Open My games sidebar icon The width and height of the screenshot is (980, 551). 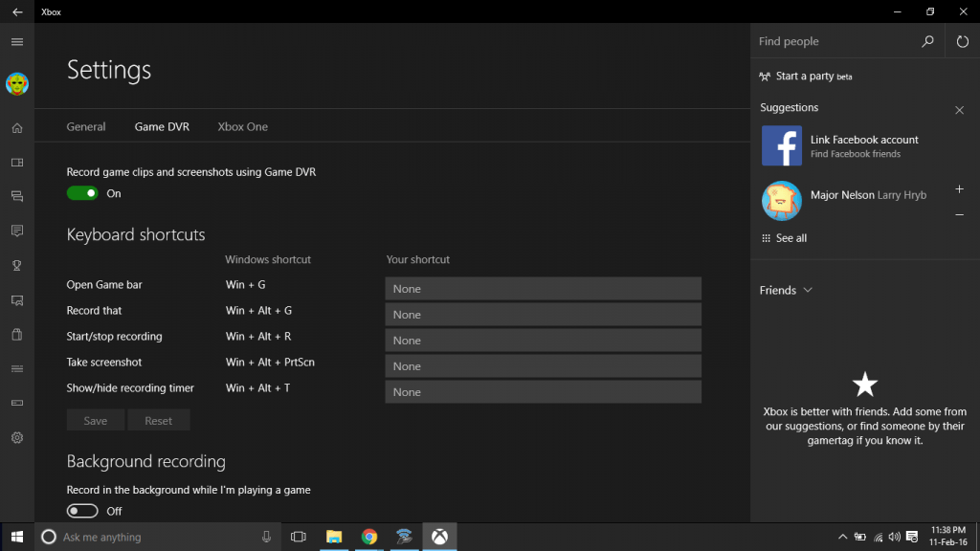point(17,163)
